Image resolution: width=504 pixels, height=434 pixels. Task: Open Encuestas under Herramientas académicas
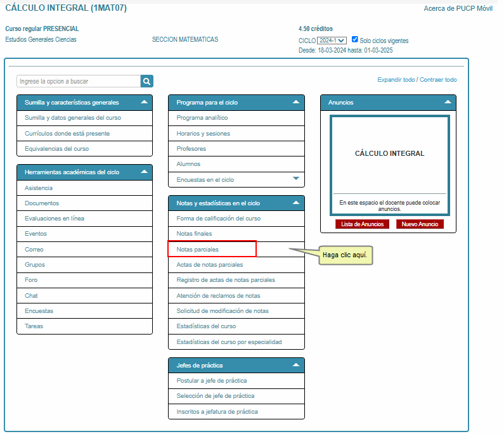[84, 311]
